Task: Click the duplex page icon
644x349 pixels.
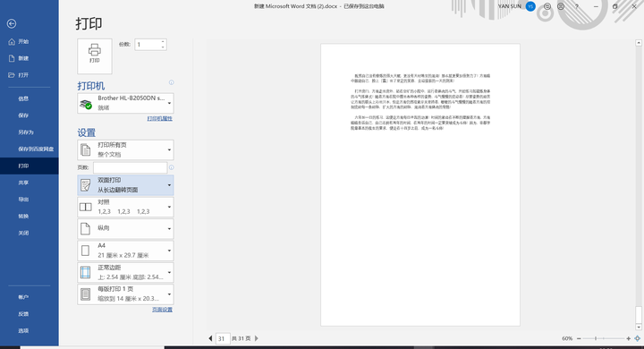Action: pos(86,185)
